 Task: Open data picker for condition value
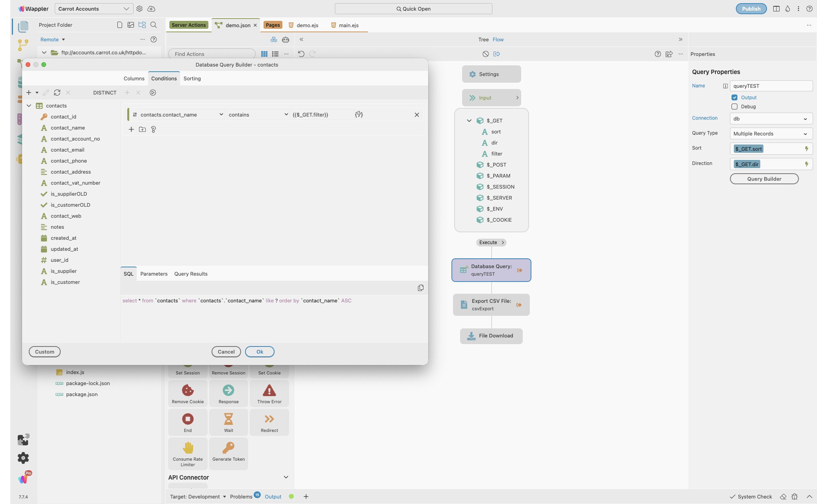click(358, 115)
